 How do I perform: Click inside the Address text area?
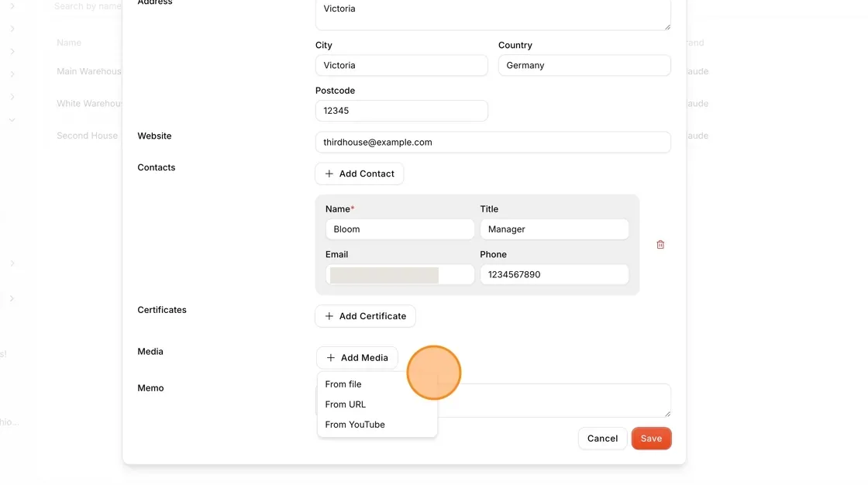[493, 14]
